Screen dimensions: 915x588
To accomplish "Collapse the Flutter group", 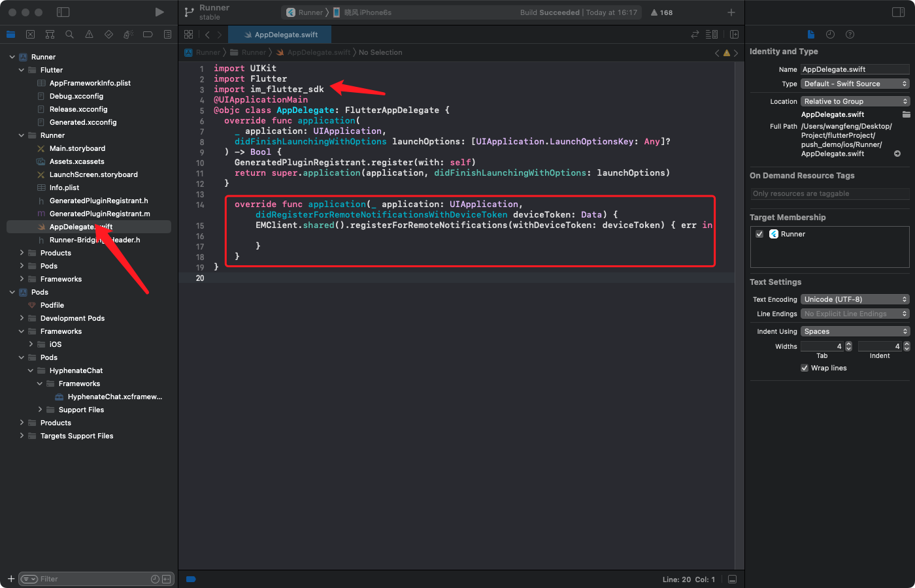I will (x=22, y=70).
